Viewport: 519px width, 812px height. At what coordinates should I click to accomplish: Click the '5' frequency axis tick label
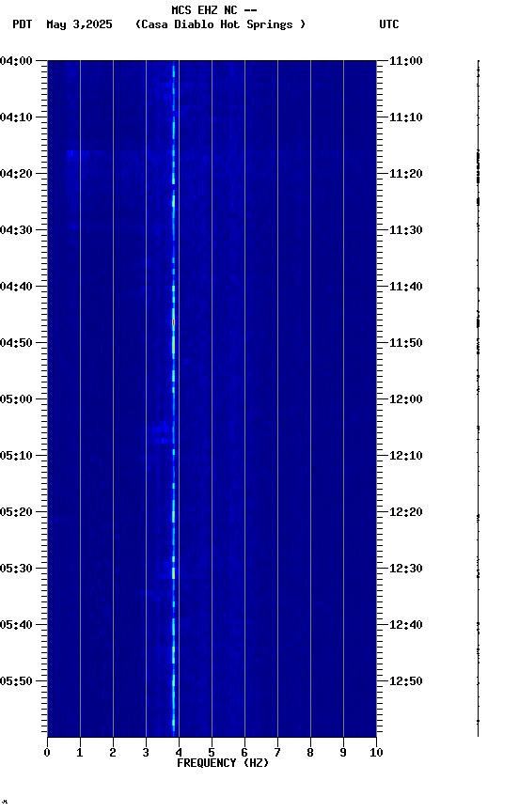point(212,753)
